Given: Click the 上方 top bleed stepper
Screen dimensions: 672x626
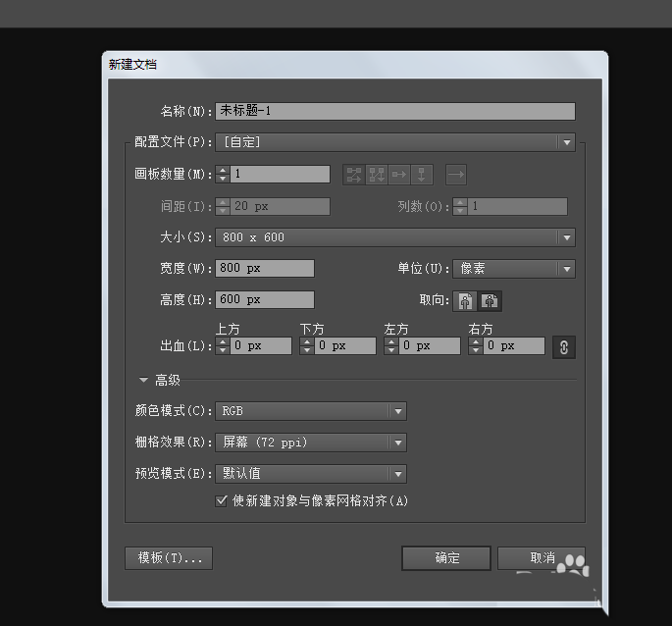Looking at the screenshot, I should click(223, 346).
